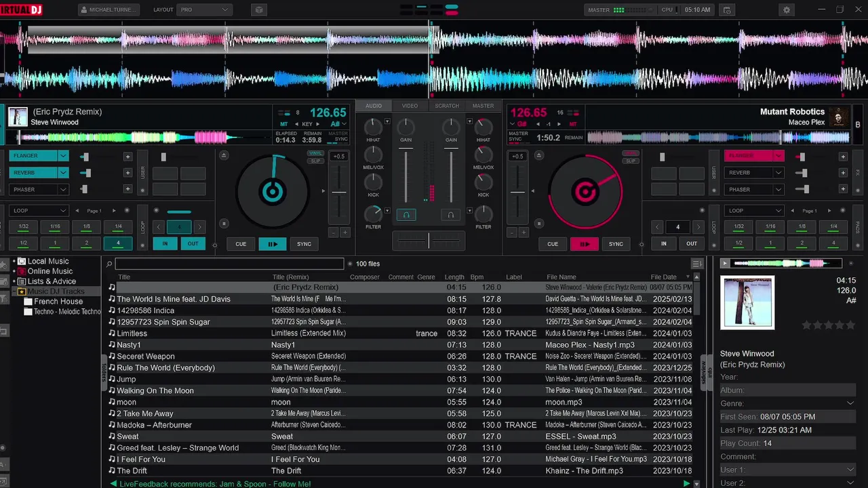Eject the track from the left deck
The height and width of the screenshot is (488, 868).
[224, 156]
